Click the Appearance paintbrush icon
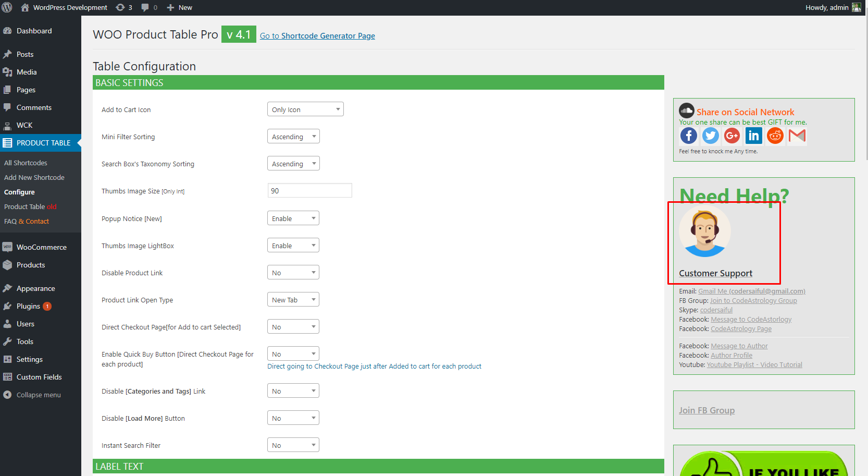Image resolution: width=868 pixels, height=476 pixels. (7, 288)
